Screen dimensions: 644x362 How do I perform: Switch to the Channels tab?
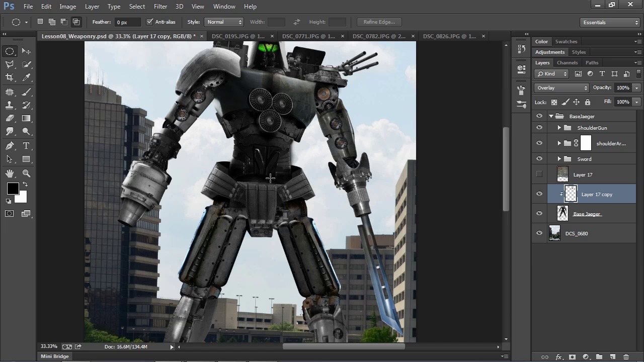pyautogui.click(x=567, y=63)
